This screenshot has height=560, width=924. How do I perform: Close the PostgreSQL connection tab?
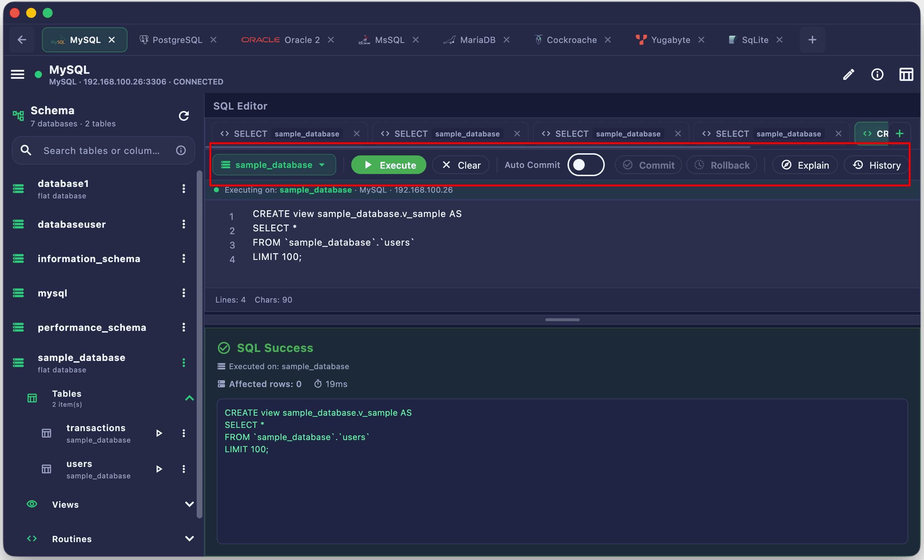[x=214, y=40]
